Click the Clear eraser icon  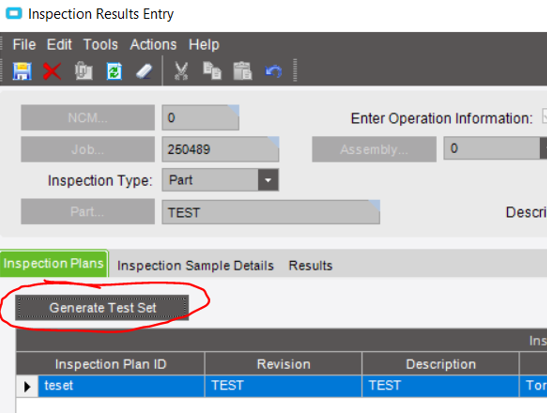click(144, 72)
